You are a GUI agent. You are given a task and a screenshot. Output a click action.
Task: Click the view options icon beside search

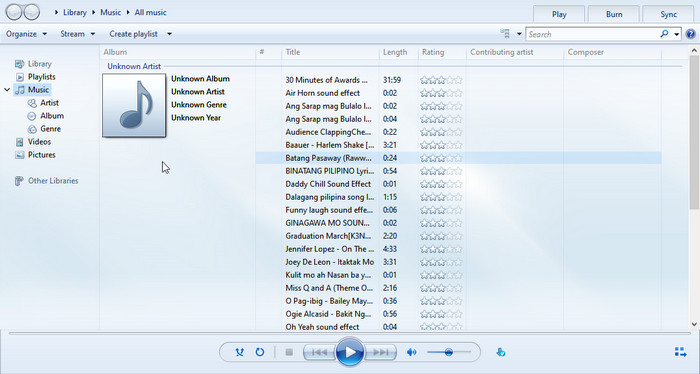tap(505, 33)
